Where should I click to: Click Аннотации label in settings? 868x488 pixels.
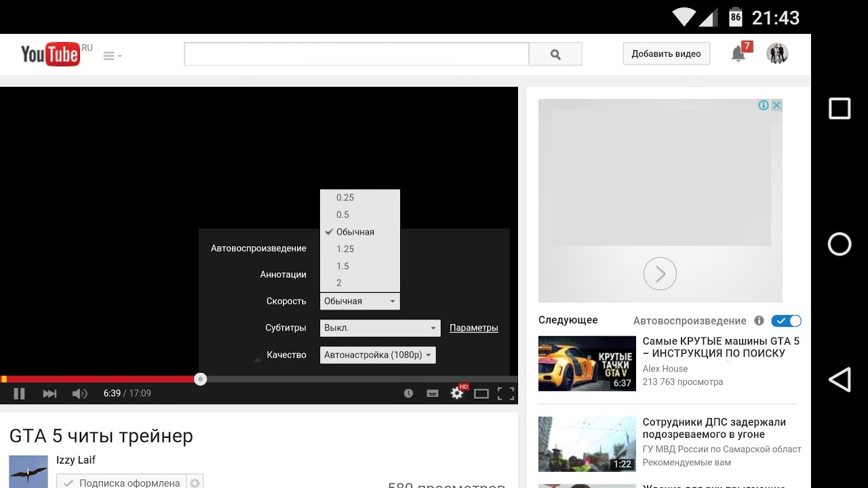pos(283,274)
